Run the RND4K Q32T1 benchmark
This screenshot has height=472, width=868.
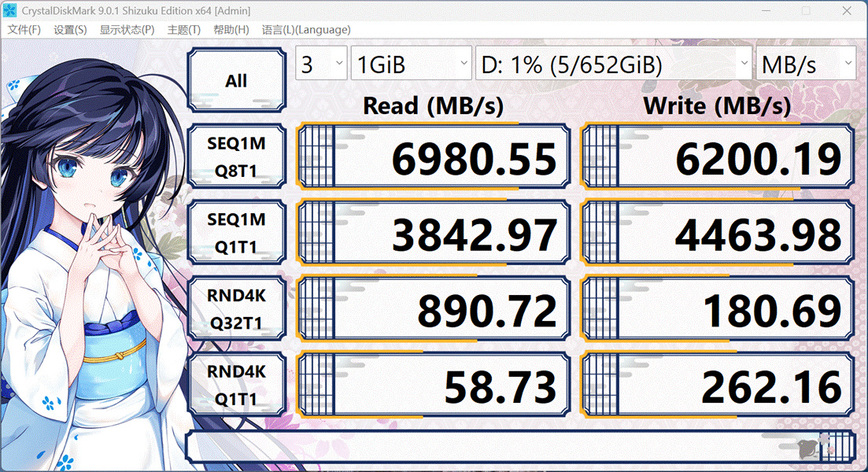[236, 308]
